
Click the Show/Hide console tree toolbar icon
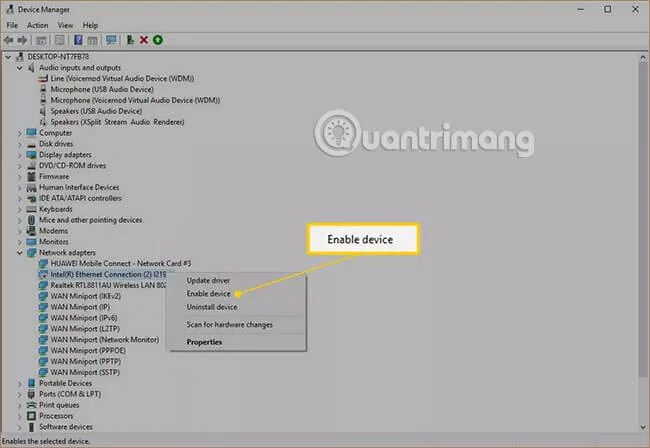[x=41, y=40]
